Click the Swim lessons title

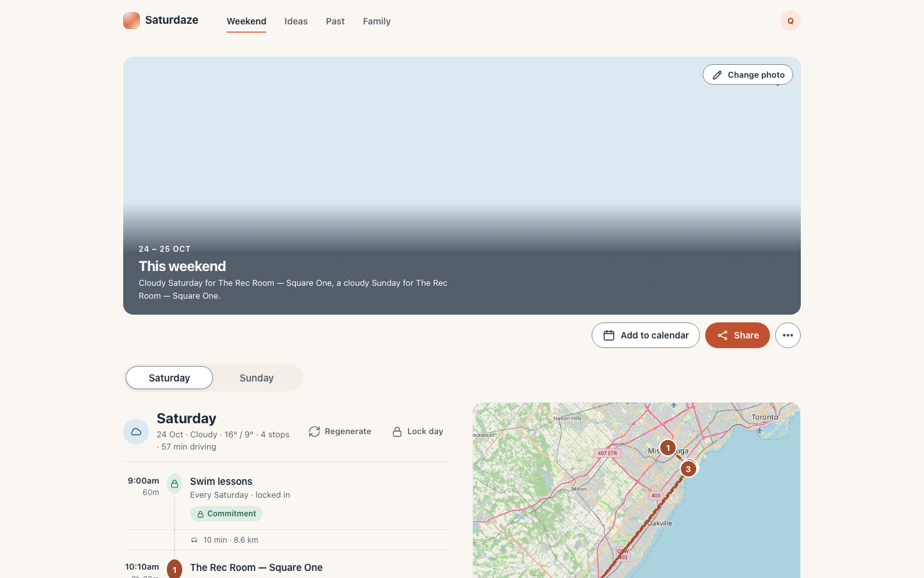point(221,482)
